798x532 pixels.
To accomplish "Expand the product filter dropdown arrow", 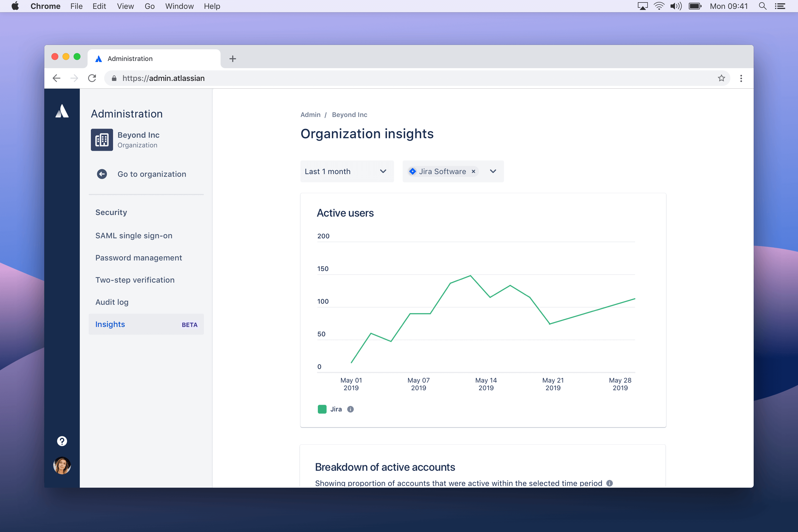I will point(493,172).
